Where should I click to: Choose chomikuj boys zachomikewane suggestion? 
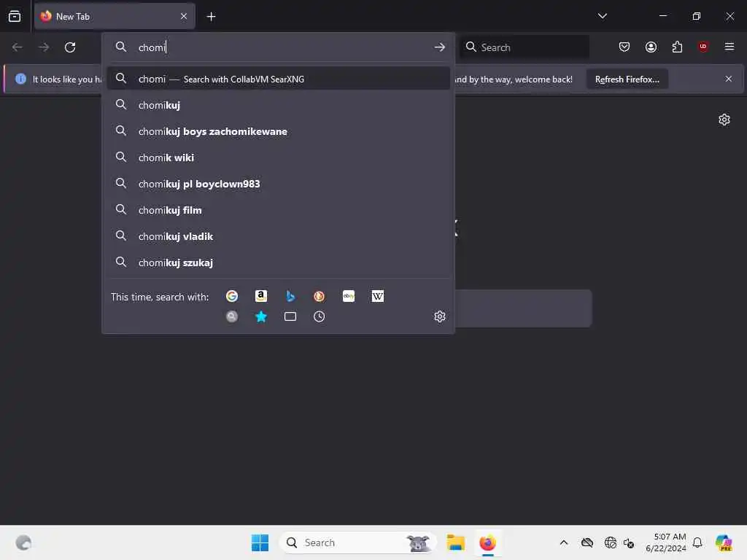tap(278, 131)
